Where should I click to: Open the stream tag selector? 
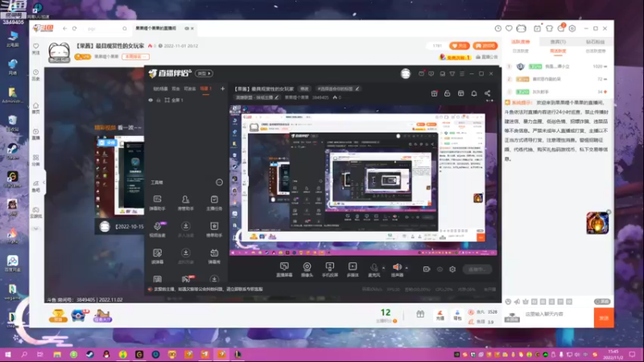pos(338,88)
